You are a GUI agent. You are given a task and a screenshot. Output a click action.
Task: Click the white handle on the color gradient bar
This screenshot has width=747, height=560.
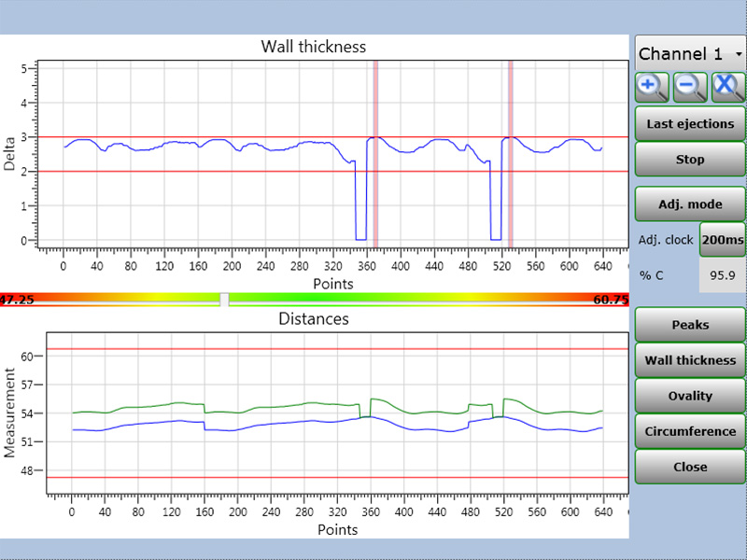224,299
